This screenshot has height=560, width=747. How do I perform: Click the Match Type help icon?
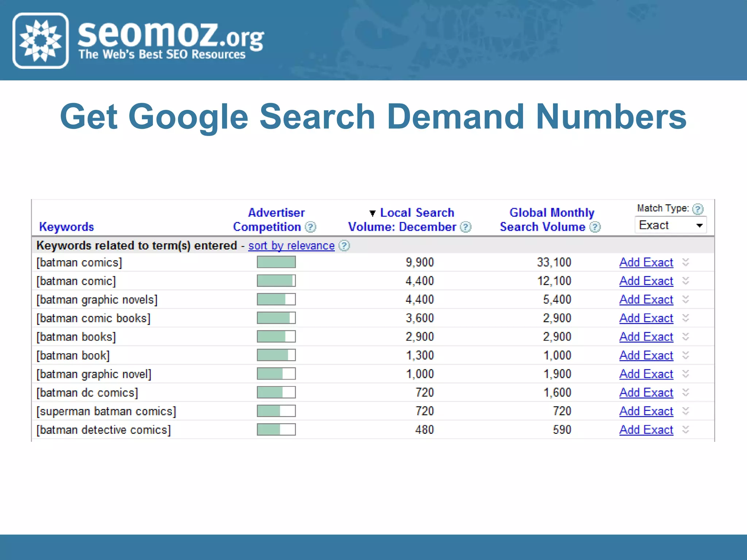(x=698, y=209)
